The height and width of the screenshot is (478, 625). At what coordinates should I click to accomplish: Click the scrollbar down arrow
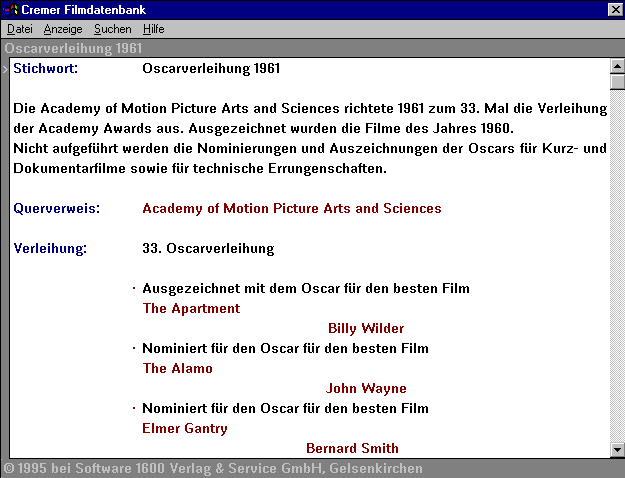[617, 451]
